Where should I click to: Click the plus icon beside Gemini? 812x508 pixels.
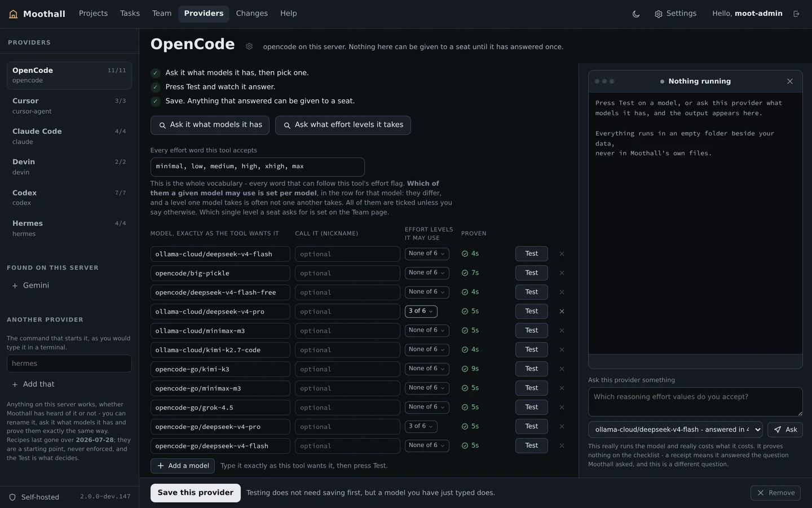click(x=15, y=286)
